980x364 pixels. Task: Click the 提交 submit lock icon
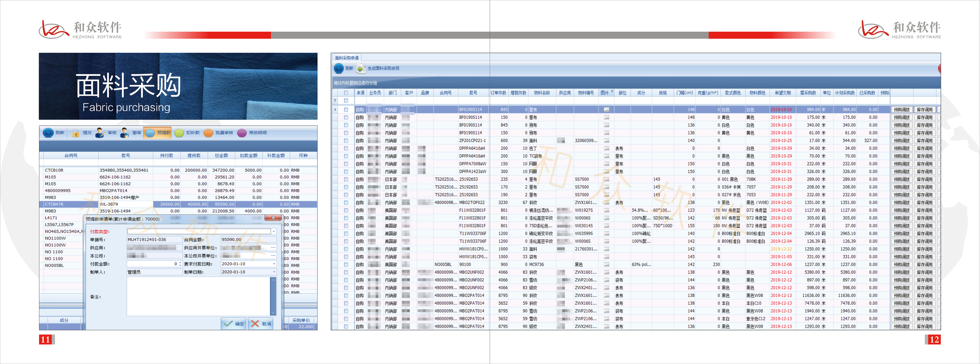click(76, 133)
